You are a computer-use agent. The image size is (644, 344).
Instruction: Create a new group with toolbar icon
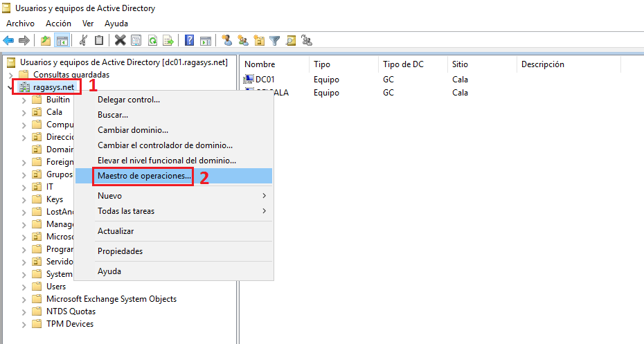[243, 40]
